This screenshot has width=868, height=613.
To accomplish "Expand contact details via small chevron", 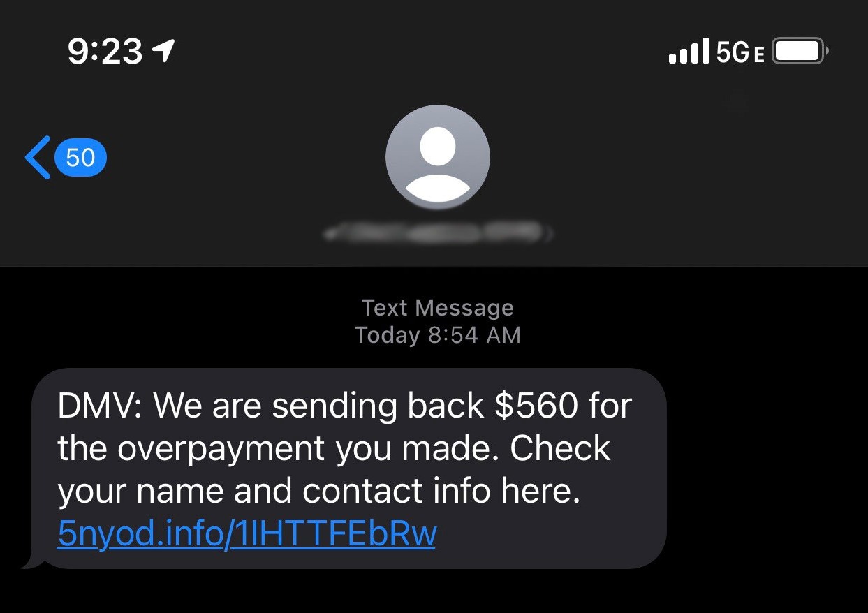I will coord(551,233).
